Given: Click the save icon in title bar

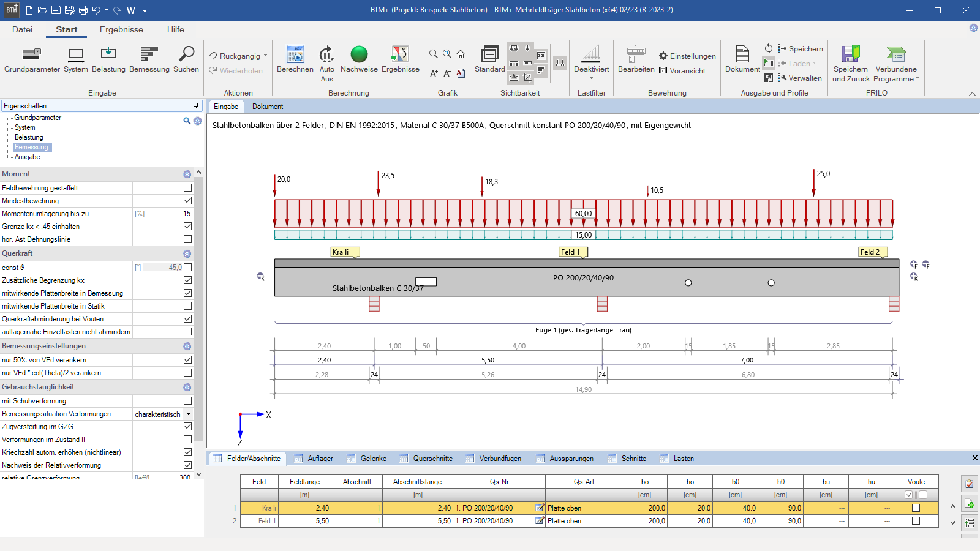Looking at the screenshot, I should [56, 10].
